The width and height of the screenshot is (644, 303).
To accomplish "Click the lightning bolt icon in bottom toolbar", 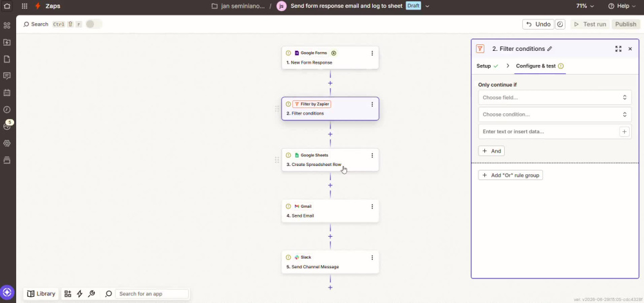I will click(80, 293).
